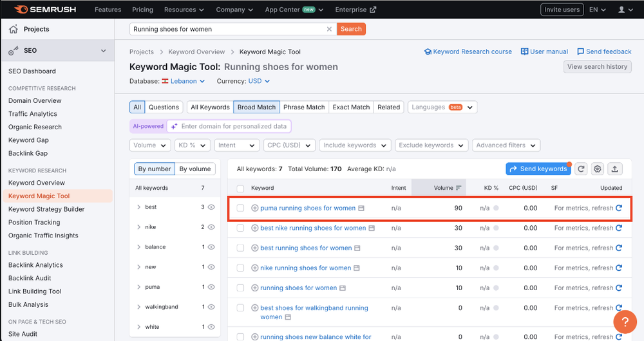Viewport: 644px width, 341px height.
Task: Toggle eye icon for nike group
Action: coord(211,227)
